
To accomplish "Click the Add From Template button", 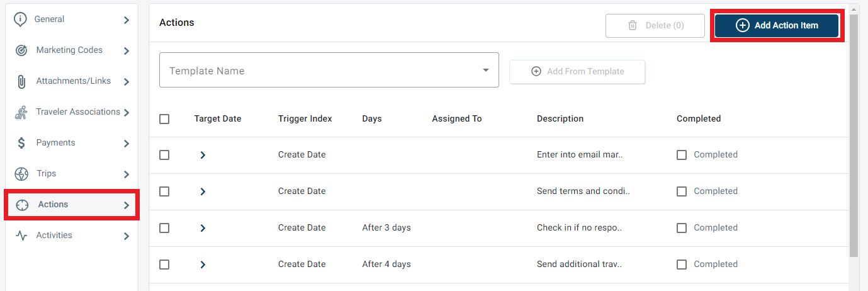I will (x=577, y=72).
